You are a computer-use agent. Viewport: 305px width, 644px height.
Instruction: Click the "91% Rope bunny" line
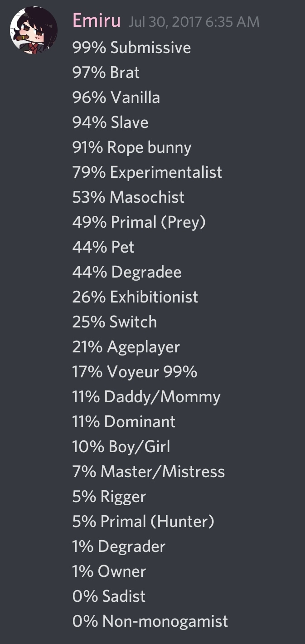tap(132, 148)
